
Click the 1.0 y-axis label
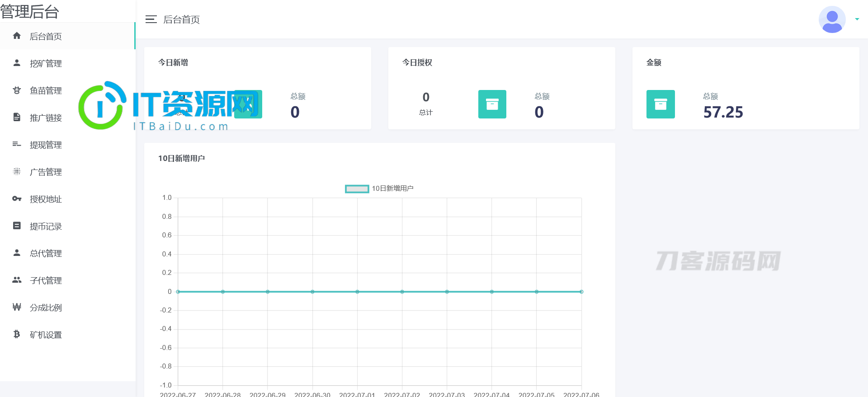(x=167, y=198)
